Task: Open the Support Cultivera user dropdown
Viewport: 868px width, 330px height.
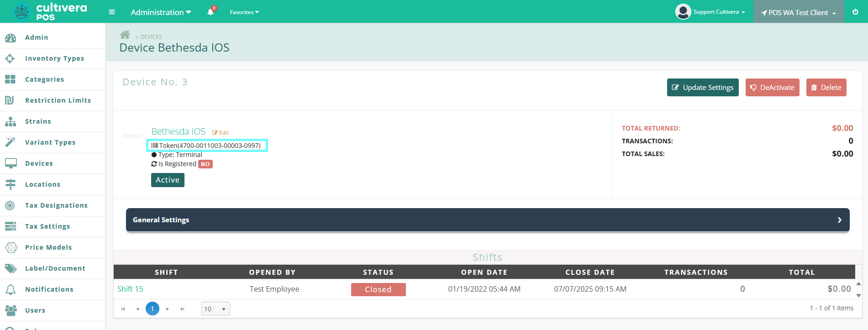Action: pos(719,12)
